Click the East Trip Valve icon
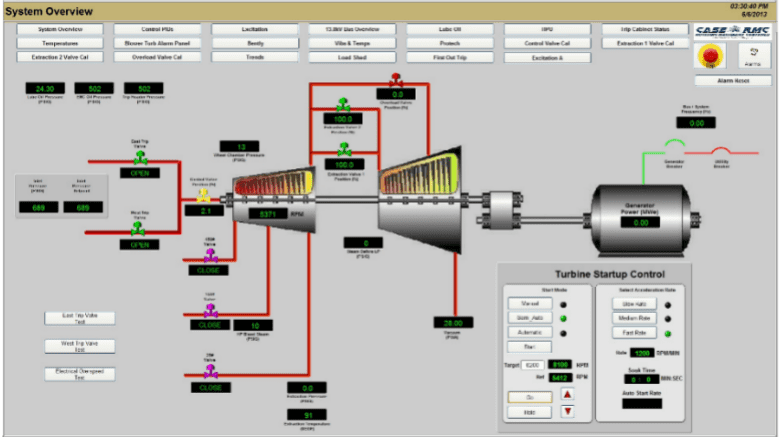 pyautogui.click(x=139, y=159)
